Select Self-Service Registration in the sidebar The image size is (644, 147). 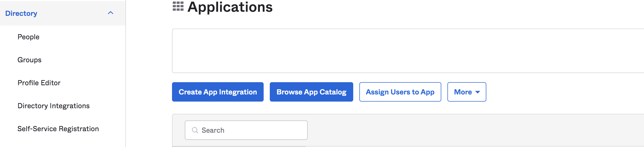pos(58,129)
